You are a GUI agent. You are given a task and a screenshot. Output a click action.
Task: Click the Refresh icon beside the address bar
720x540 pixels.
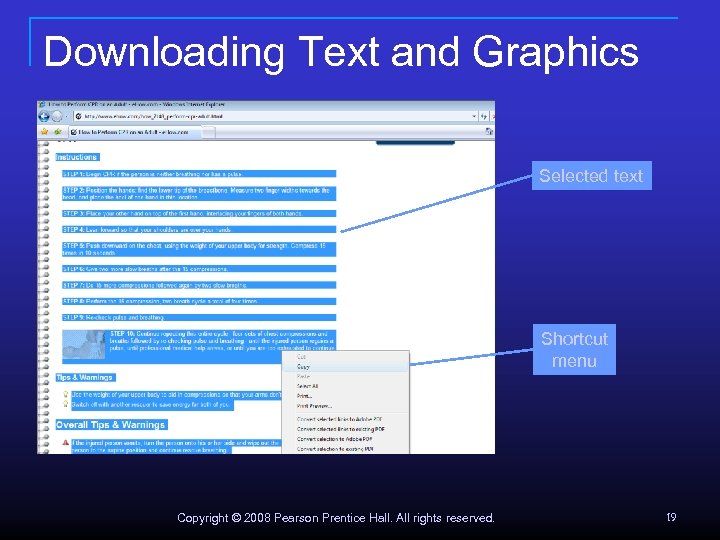pos(484,117)
